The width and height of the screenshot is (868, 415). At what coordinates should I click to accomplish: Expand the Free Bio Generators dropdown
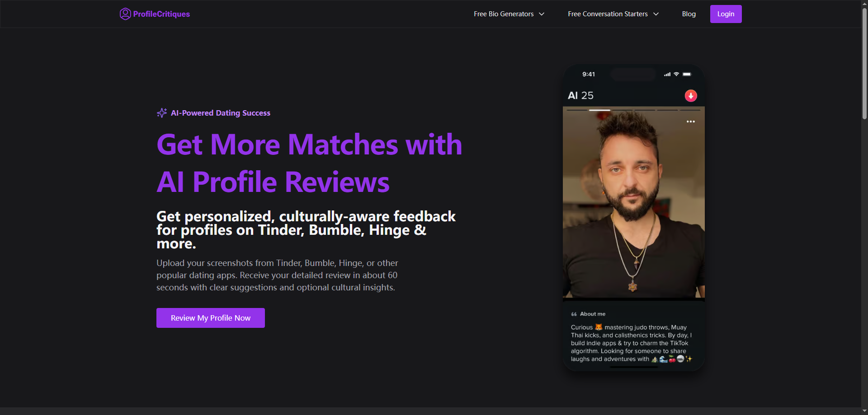[509, 14]
